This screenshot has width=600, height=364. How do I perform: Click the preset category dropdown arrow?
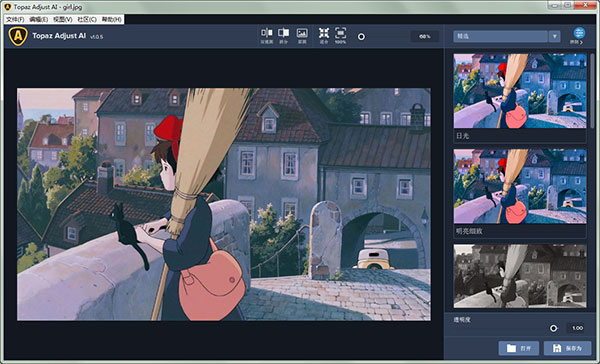pos(554,36)
